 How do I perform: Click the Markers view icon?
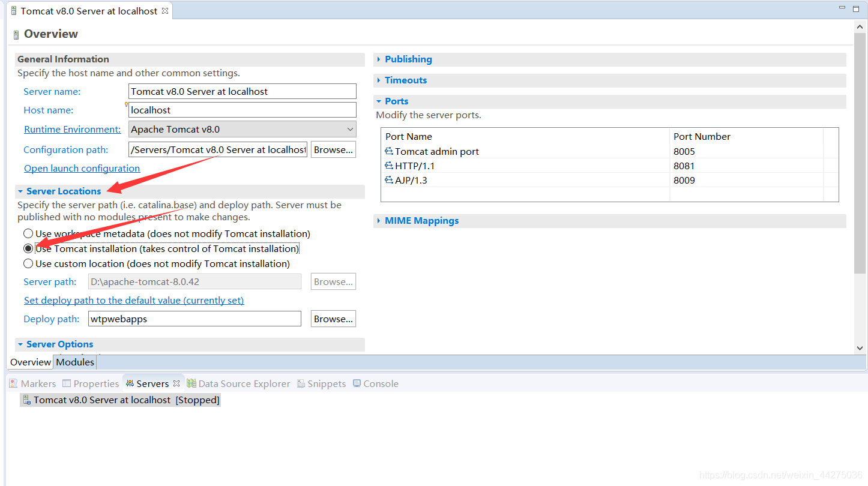(13, 383)
